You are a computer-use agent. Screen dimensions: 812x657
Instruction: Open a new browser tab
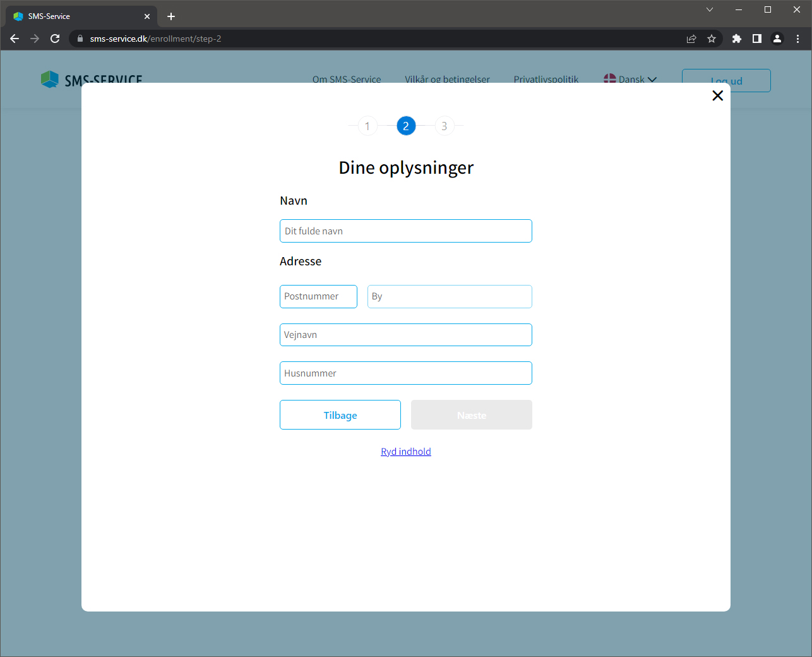171,16
